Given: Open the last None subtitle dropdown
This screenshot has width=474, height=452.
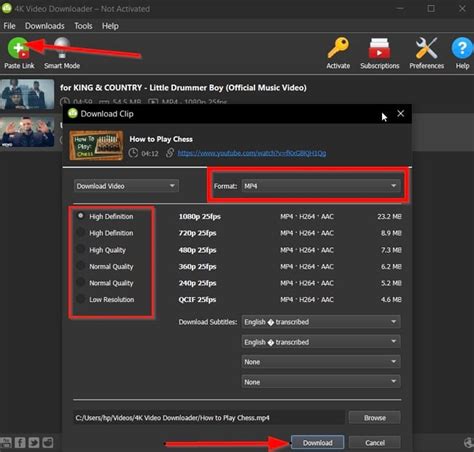Looking at the screenshot, I should pyautogui.click(x=321, y=382).
